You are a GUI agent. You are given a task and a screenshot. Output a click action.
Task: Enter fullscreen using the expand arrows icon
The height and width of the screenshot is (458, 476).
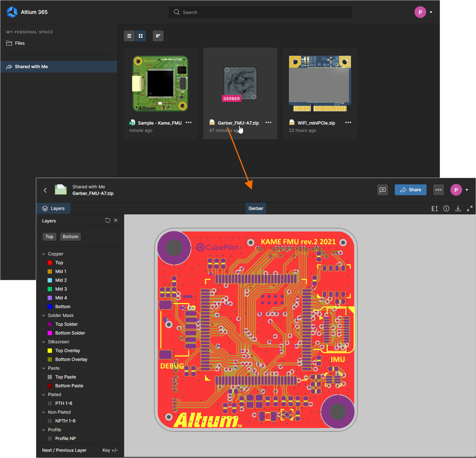coord(470,208)
